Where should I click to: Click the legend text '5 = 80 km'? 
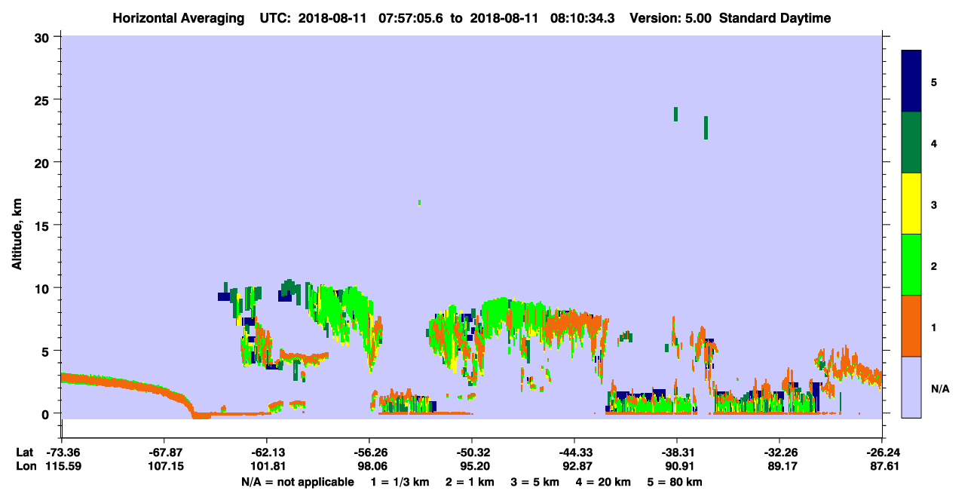[x=676, y=482]
